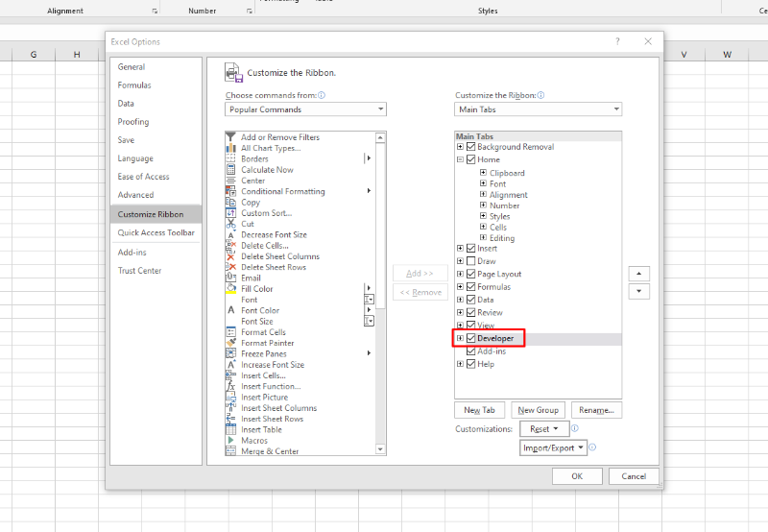
Task: Click the Cancel button
Action: pos(634,476)
